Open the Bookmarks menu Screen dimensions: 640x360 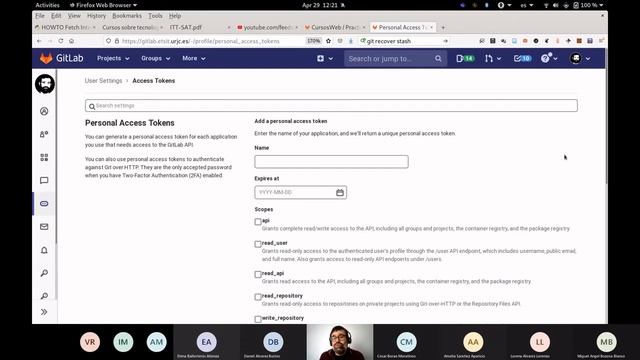coord(127,16)
